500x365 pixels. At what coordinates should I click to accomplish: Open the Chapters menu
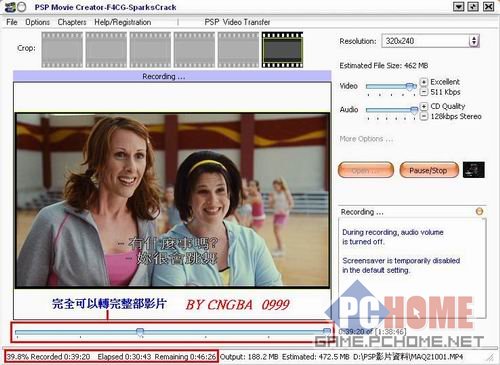click(72, 22)
